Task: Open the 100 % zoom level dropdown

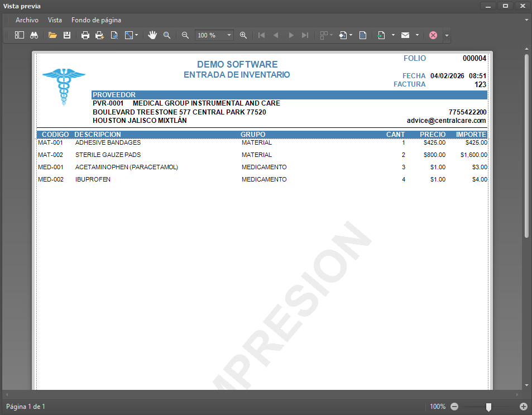Action: point(229,35)
